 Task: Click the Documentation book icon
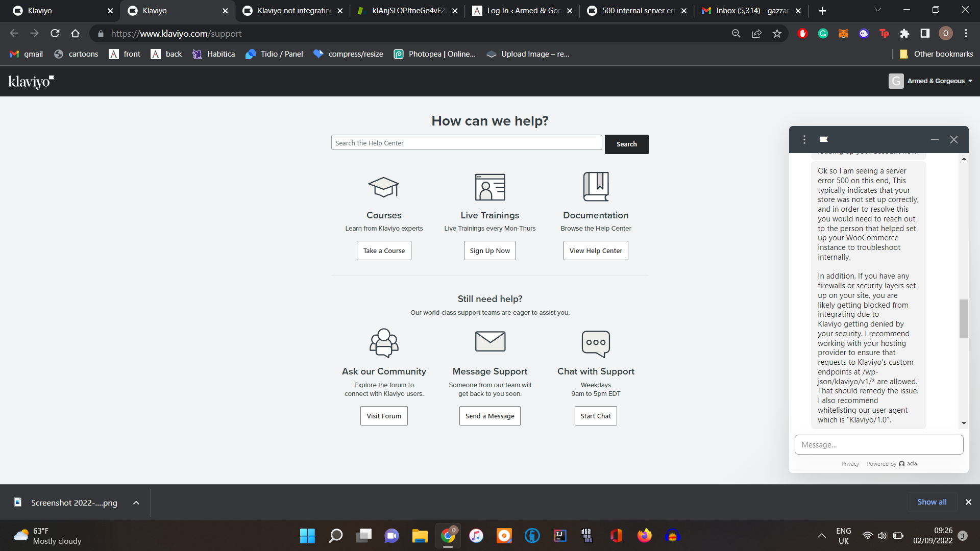coord(596,186)
